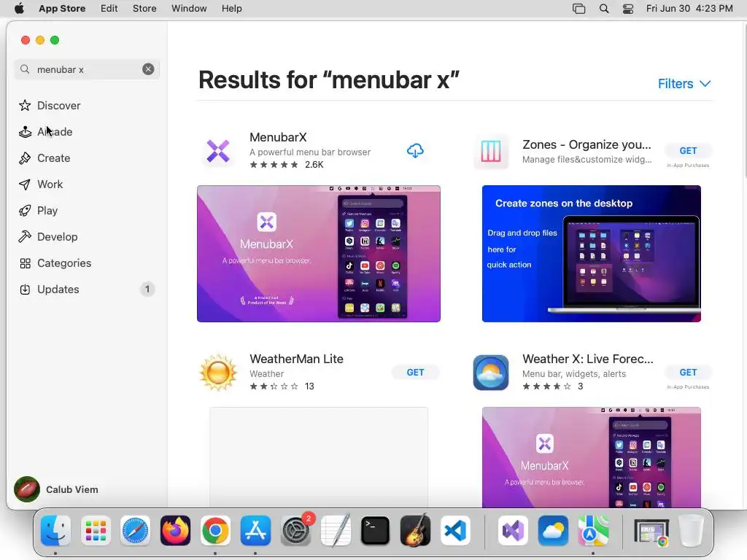Open the Help menu

click(x=231, y=9)
